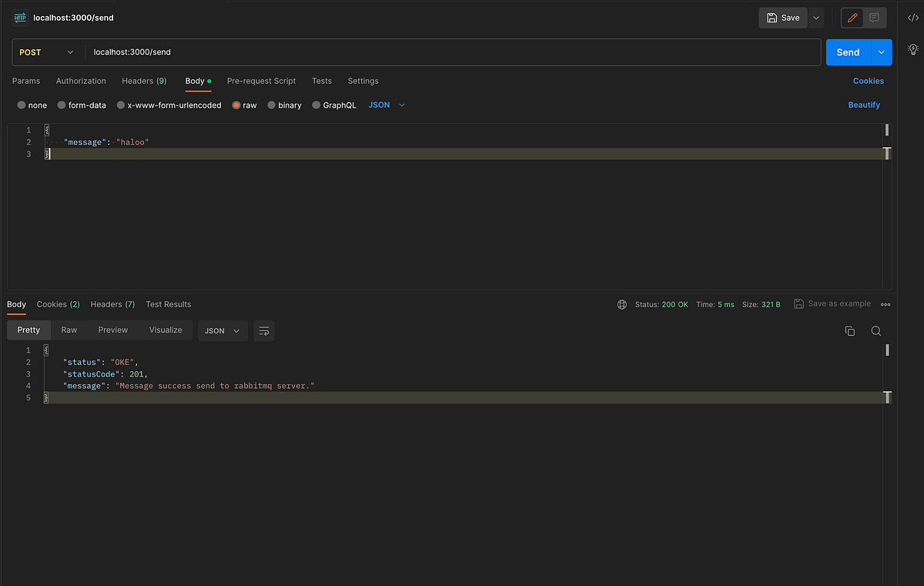
Task: Copy the response body using copy icon
Action: tap(849, 330)
